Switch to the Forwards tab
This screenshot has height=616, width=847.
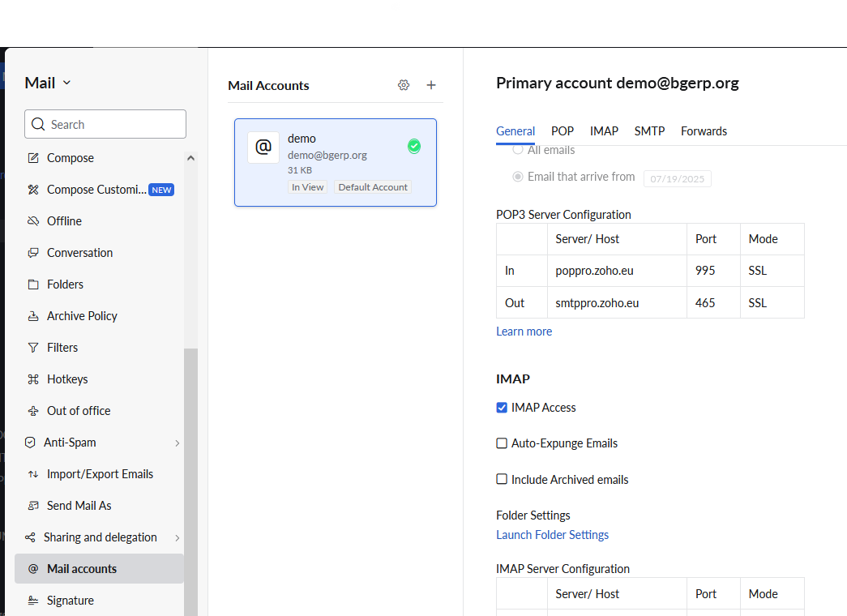(x=704, y=131)
